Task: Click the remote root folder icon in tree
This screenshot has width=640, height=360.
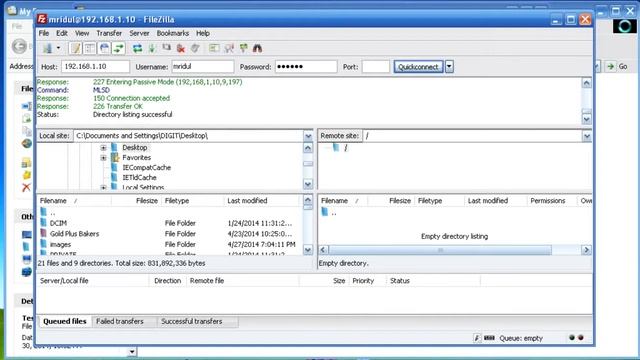Action: 336,147
